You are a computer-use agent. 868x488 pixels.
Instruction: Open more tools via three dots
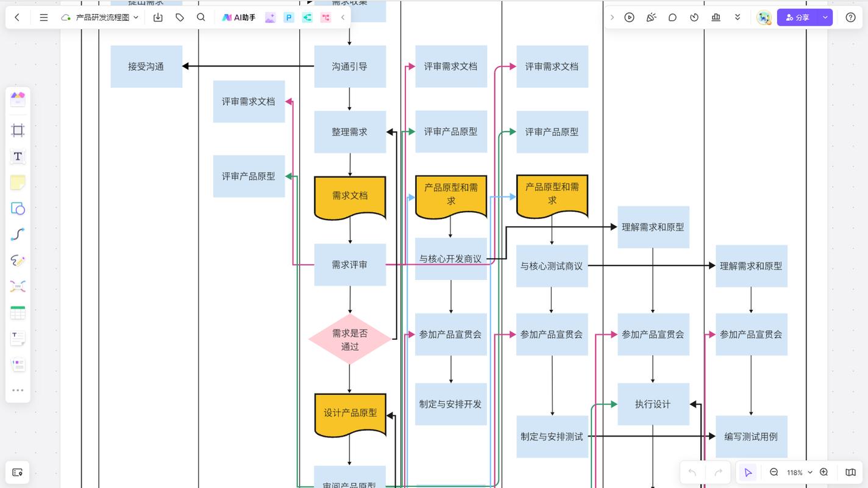click(18, 390)
